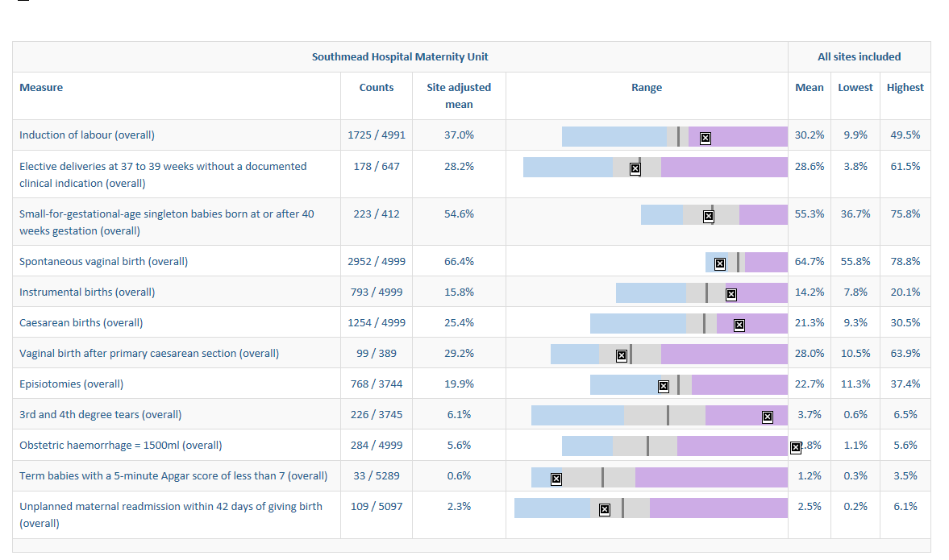Click the site marker in Elective deliveries row
This screenshot has height=560, width=949.
(x=635, y=168)
